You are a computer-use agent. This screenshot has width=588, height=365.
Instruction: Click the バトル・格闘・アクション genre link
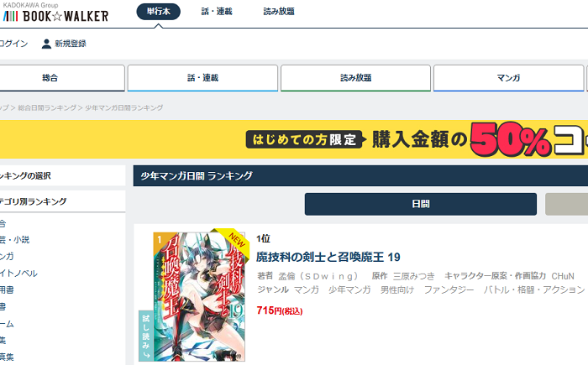click(x=534, y=289)
